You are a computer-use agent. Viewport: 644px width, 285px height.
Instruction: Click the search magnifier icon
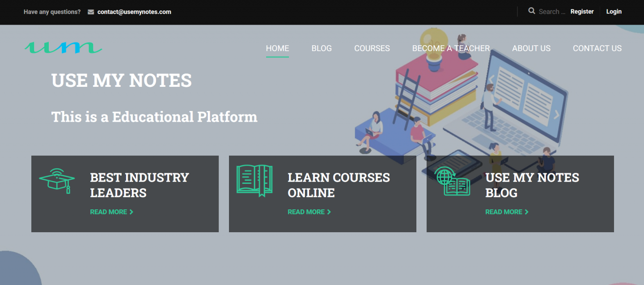[532, 11]
